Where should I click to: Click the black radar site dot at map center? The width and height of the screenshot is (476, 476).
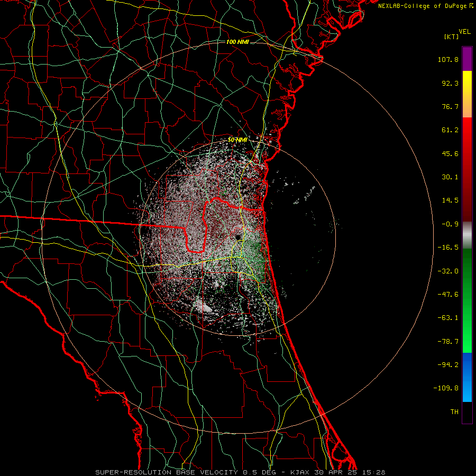click(x=237, y=237)
